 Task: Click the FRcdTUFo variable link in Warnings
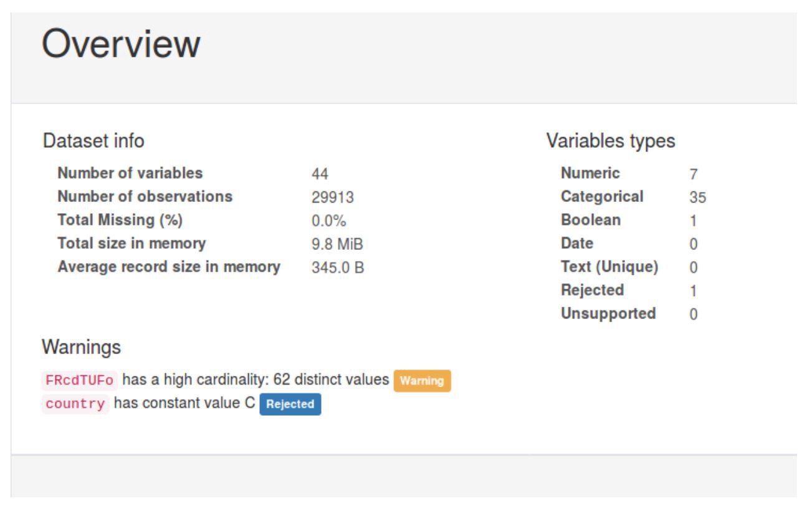click(79, 380)
